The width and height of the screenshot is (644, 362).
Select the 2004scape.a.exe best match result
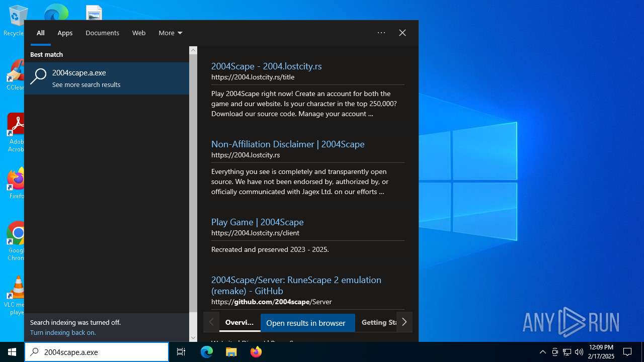coord(107,78)
